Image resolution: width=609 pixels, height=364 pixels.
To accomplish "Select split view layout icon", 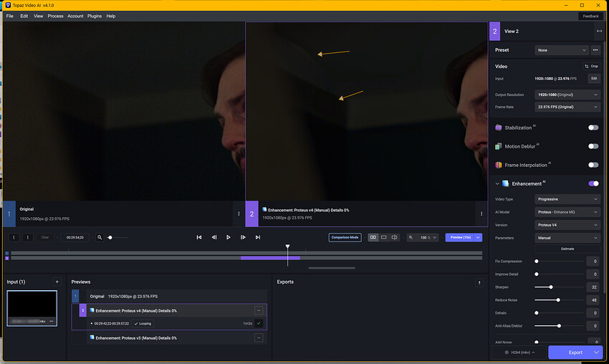I will (x=394, y=237).
